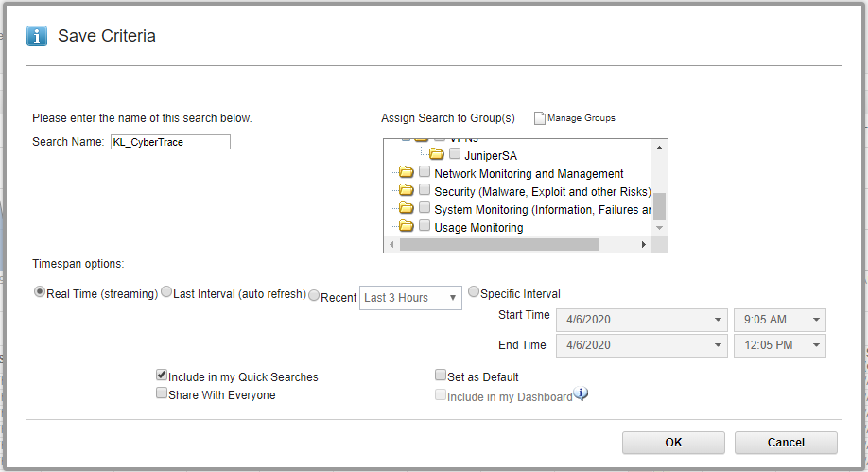
Task: Click the Security folder icon
Action: (x=407, y=191)
